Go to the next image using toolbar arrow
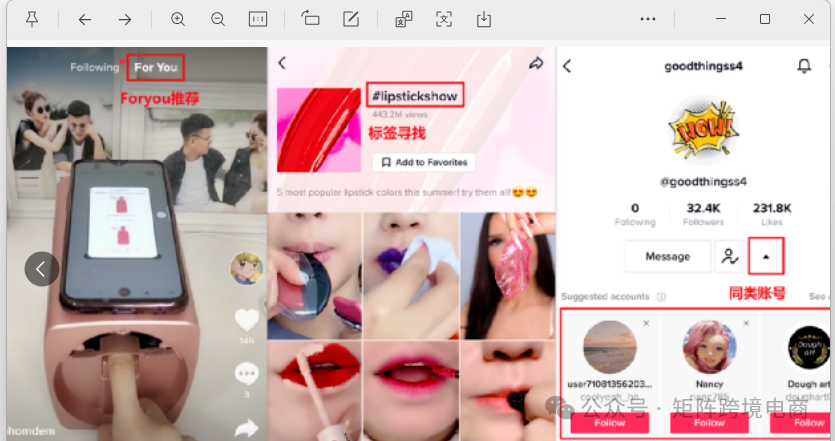 pos(125,19)
